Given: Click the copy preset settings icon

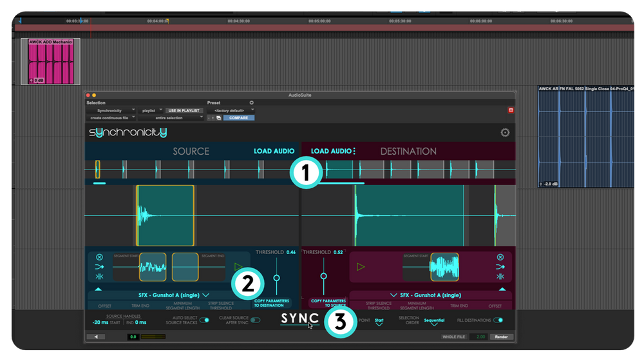Looking at the screenshot, I should tap(219, 118).
